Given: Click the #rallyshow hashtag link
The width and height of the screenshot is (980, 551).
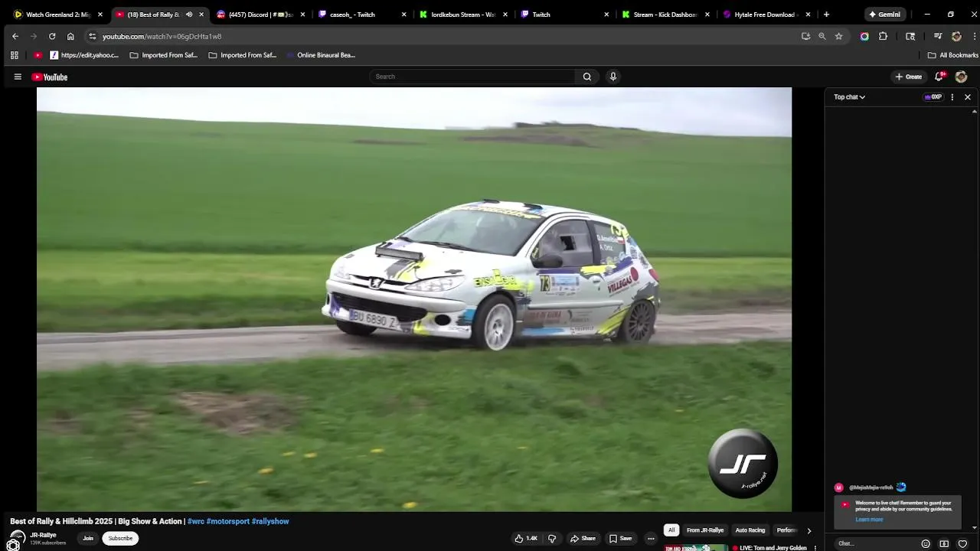Looking at the screenshot, I should pos(270,521).
